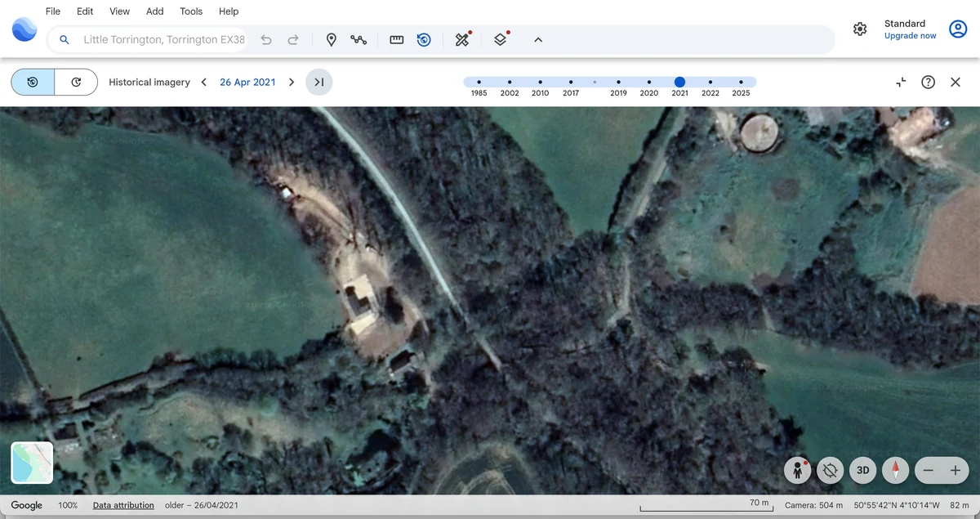Click the location-off target icon
Viewport: 980px width, 519px height.
click(x=831, y=470)
